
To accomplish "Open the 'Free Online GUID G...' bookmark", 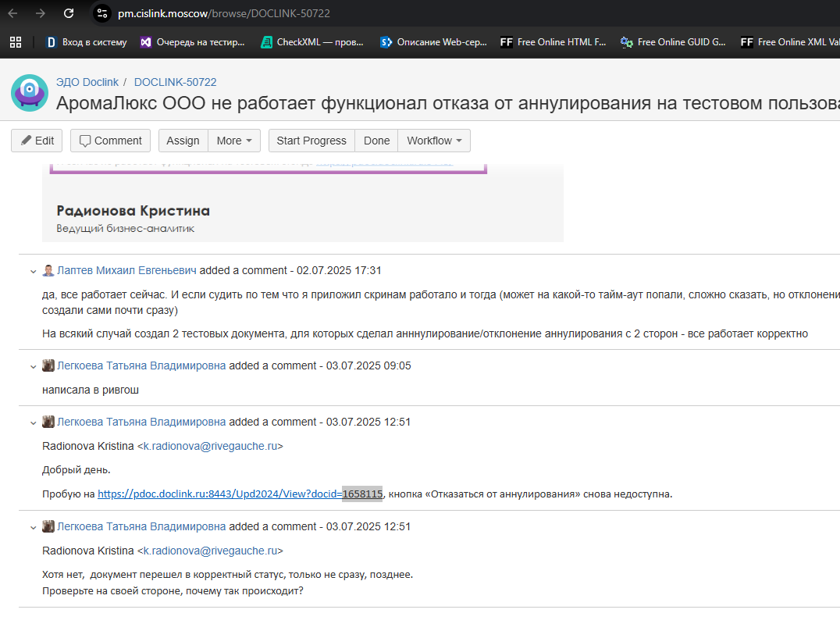I will (673, 42).
